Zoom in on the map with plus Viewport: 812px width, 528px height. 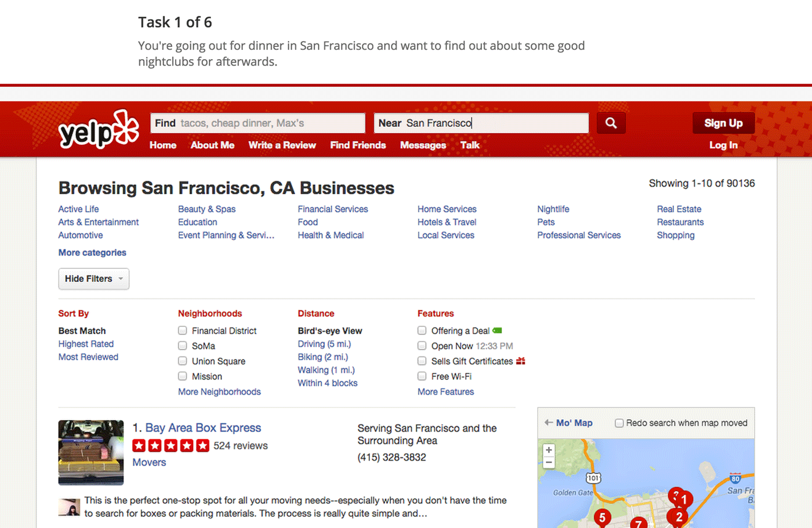click(x=549, y=450)
